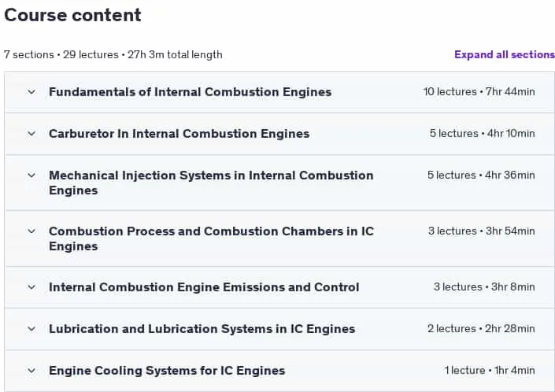This screenshot has width=555, height=392.
Task: Click the 3 lectures 3hr 54min label
Action: 481,231
